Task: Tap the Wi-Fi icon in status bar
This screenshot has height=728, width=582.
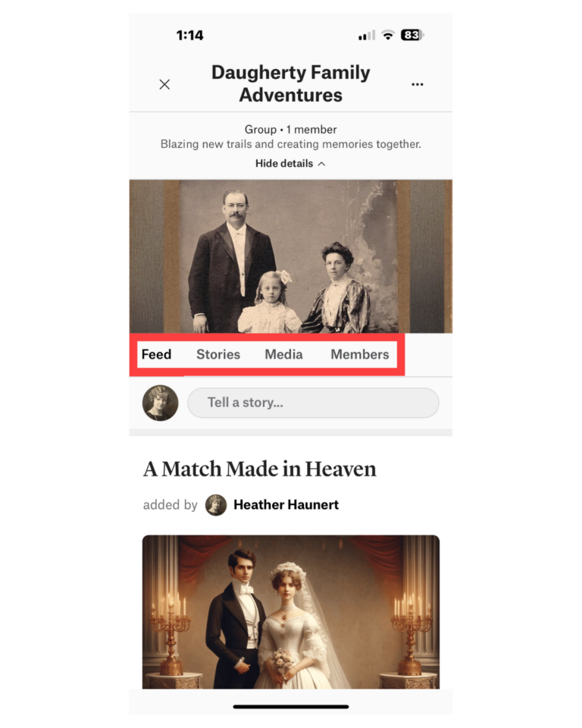Action: coord(387,36)
